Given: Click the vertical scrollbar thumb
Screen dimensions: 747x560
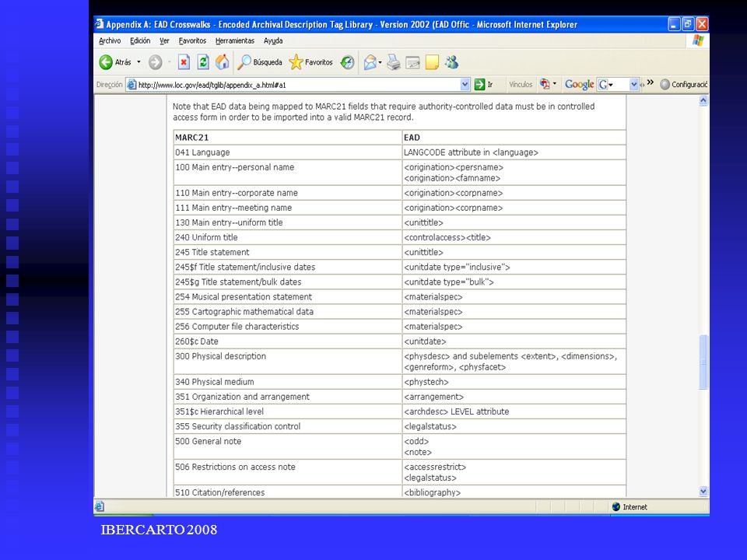Looking at the screenshot, I should click(703, 362).
